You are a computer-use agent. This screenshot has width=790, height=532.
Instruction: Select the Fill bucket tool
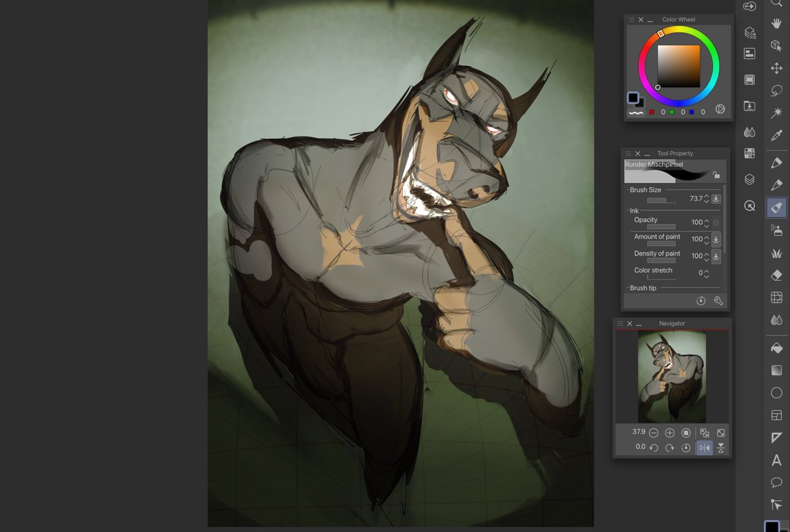[776, 348]
